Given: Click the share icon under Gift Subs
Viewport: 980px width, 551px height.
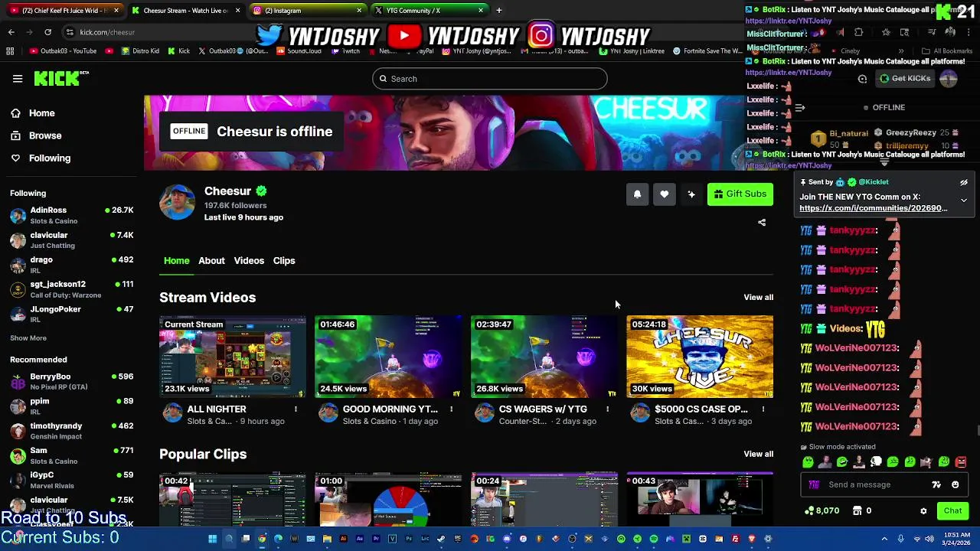Looking at the screenshot, I should (x=762, y=223).
